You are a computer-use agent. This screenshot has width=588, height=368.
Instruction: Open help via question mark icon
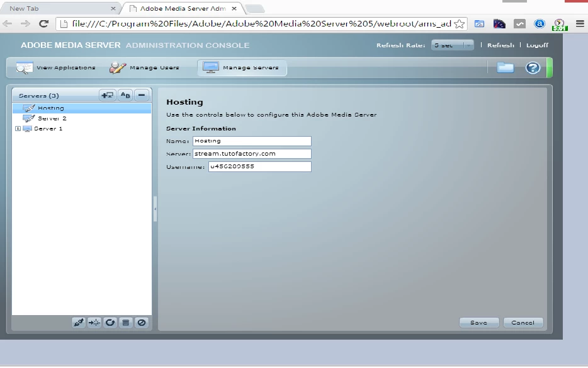tap(533, 68)
